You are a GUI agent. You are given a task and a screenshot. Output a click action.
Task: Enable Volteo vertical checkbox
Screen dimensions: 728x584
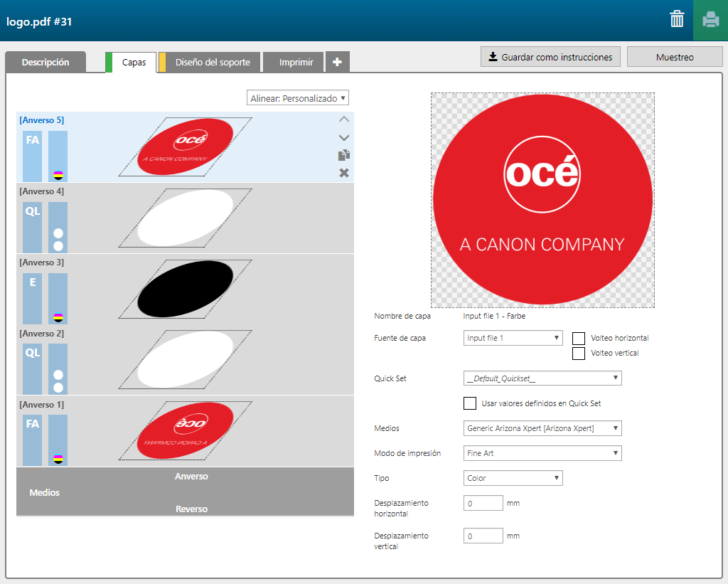click(x=579, y=353)
